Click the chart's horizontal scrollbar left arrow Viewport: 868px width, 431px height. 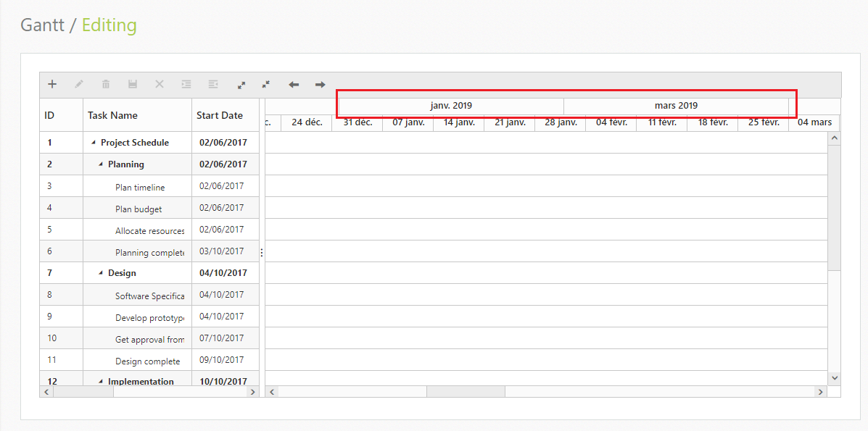click(271, 391)
